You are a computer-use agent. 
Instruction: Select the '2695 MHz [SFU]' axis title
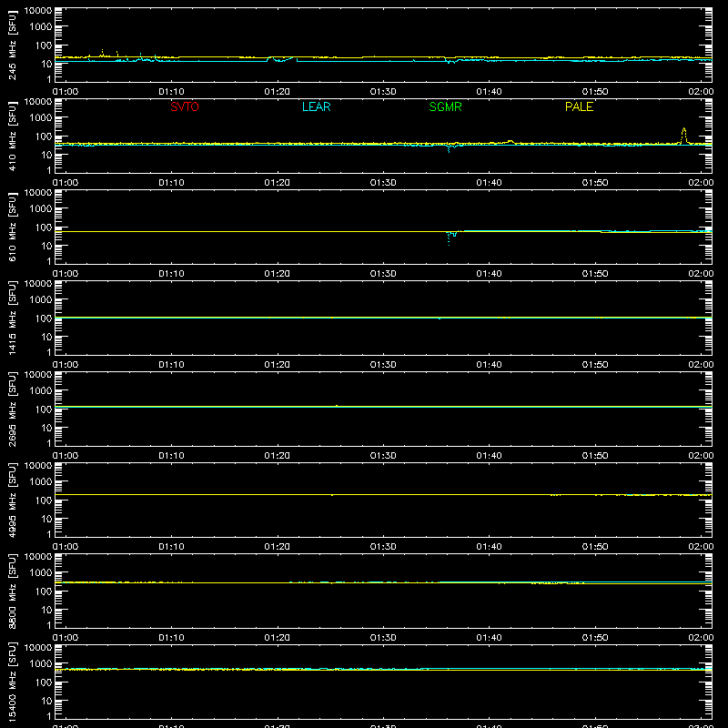[12, 409]
